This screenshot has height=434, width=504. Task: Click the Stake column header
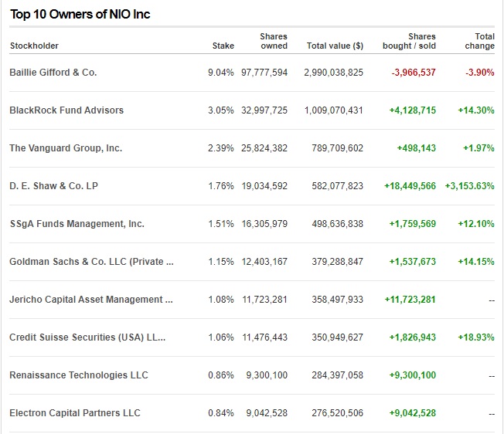pos(223,46)
